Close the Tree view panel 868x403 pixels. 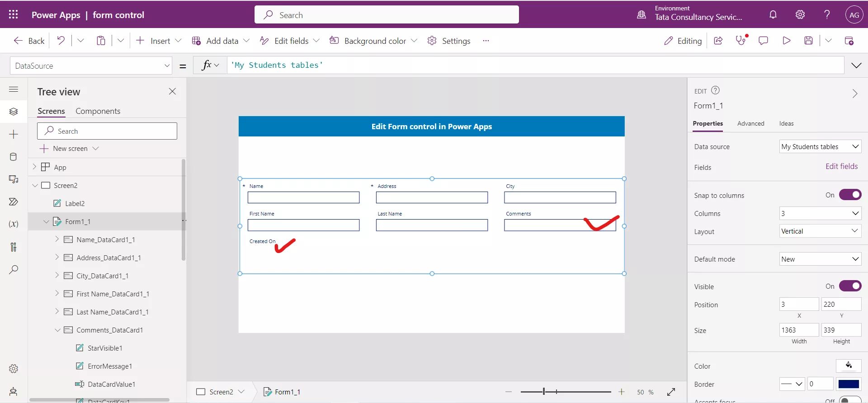click(172, 91)
